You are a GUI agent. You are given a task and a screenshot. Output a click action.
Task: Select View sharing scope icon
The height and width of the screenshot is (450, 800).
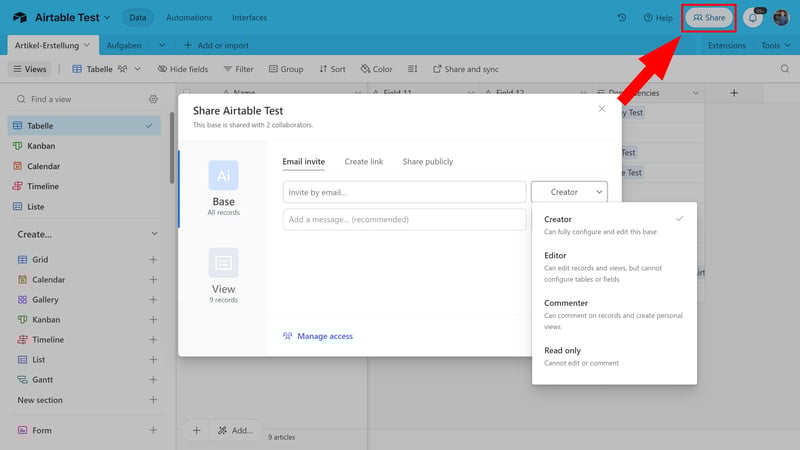223,263
